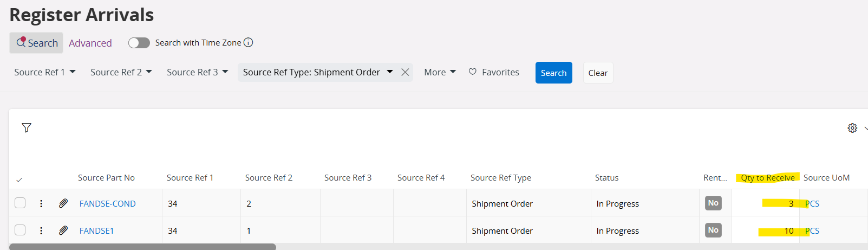The height and width of the screenshot is (250, 868).
Task: Open the FANDSE-COND part link
Action: (x=107, y=204)
